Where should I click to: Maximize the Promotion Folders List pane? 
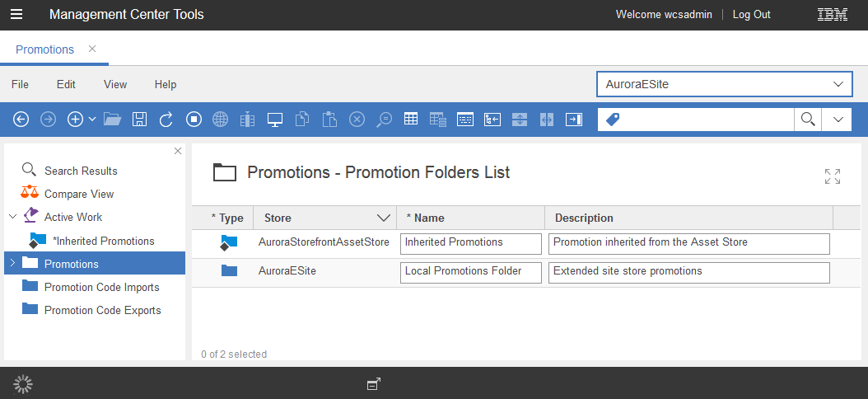tap(833, 176)
